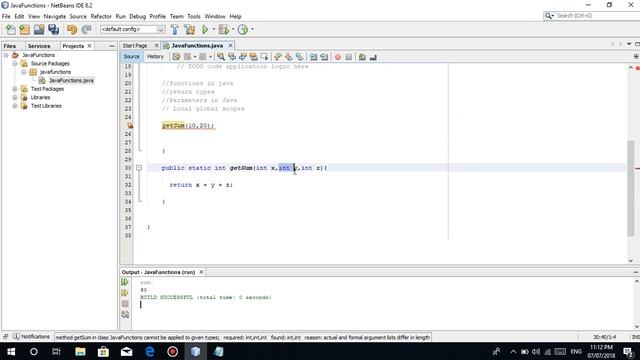Run the project with the green play icon
Image resolution: width=640 pixels, height=360 pixels.
[x=205, y=29]
